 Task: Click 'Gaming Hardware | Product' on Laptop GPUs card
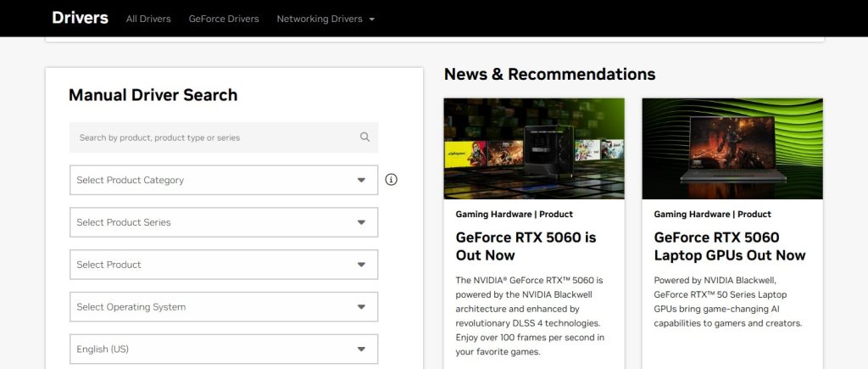[x=712, y=214]
